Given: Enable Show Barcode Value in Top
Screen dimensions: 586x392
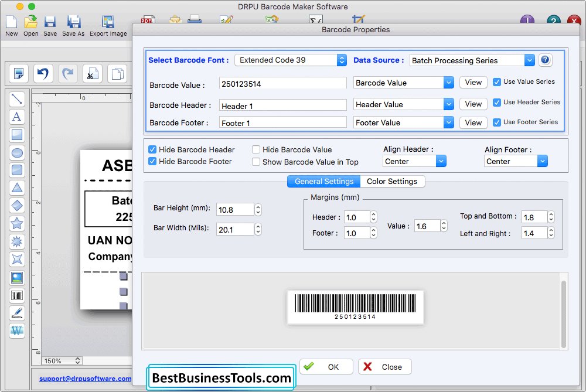Looking at the screenshot, I should 256,162.
